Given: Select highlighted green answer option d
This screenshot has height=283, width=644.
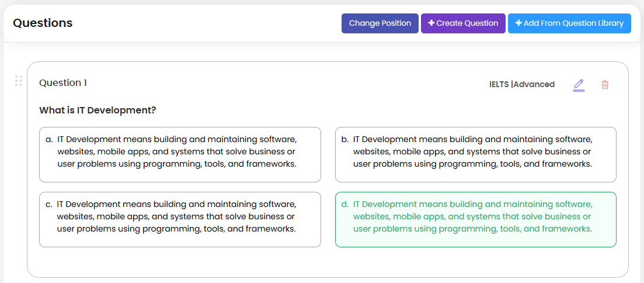Looking at the screenshot, I should pyautogui.click(x=476, y=220).
